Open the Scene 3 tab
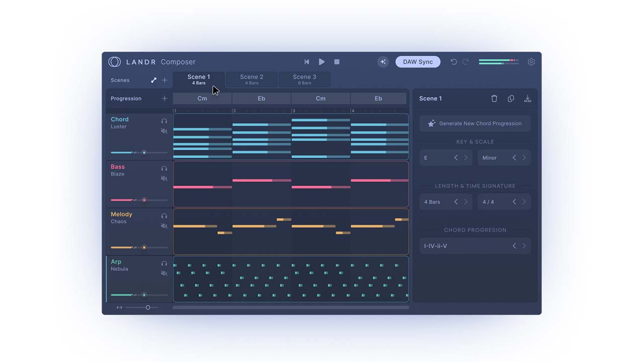The height and width of the screenshot is (362, 644). tap(304, 79)
